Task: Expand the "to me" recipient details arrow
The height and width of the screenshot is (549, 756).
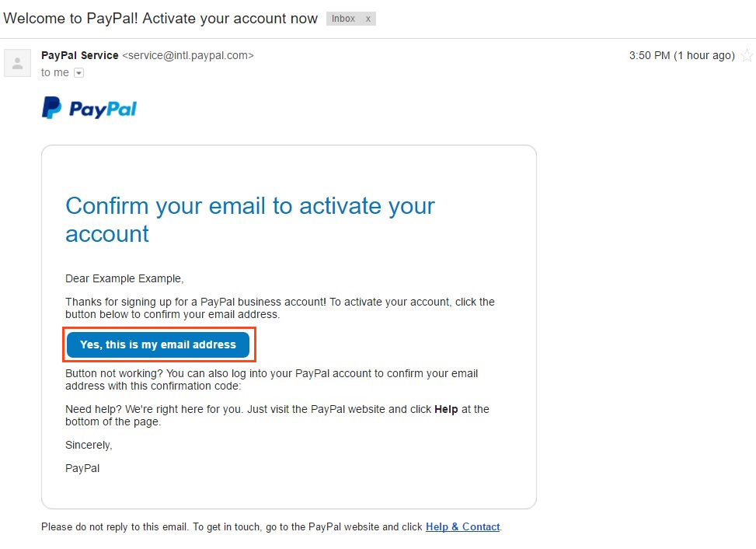Action: pos(78,73)
